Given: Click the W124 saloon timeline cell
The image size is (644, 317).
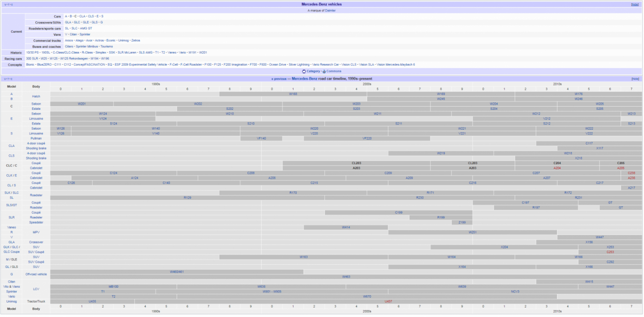Looking at the screenshot, I should (x=103, y=113).
